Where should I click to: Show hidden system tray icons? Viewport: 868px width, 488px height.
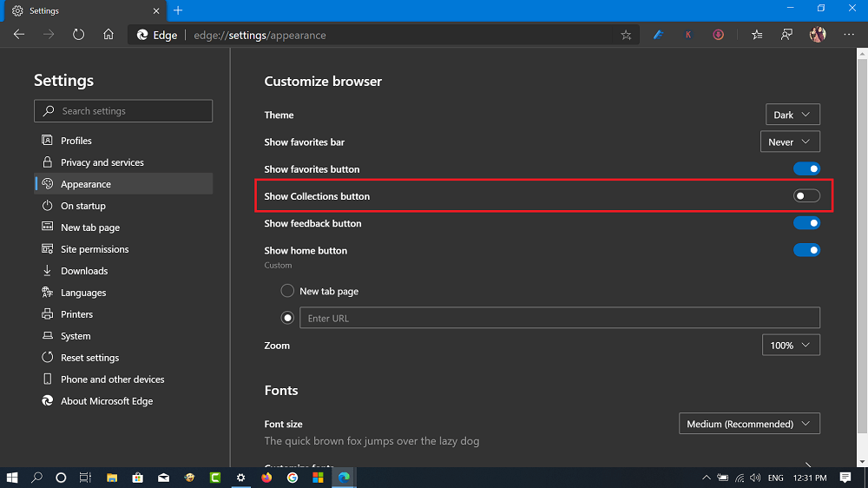(x=707, y=478)
